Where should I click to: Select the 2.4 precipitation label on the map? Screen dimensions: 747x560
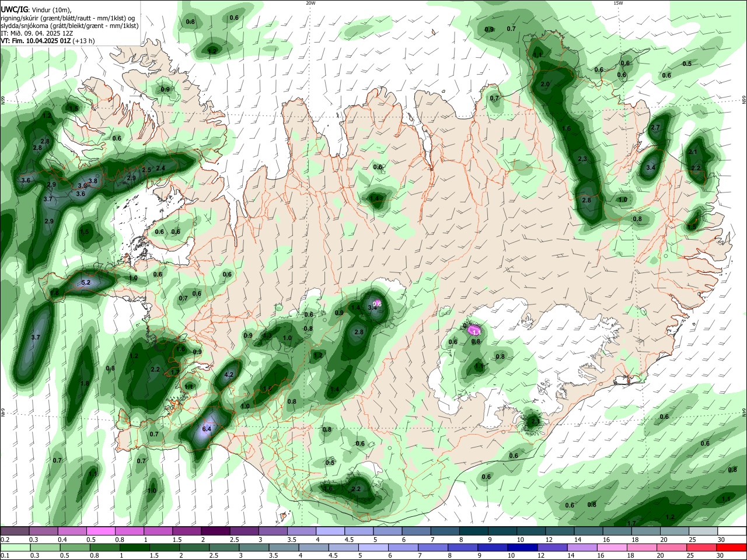click(160, 169)
